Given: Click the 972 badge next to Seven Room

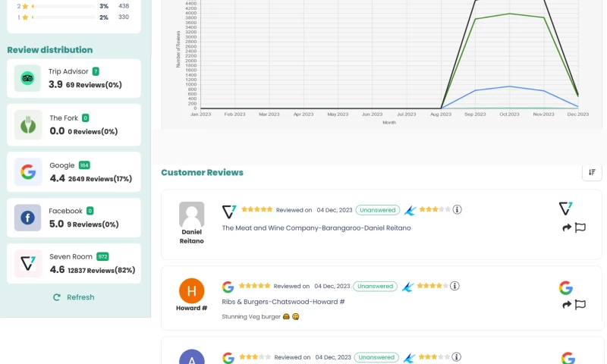Looking at the screenshot, I should pyautogui.click(x=102, y=256).
